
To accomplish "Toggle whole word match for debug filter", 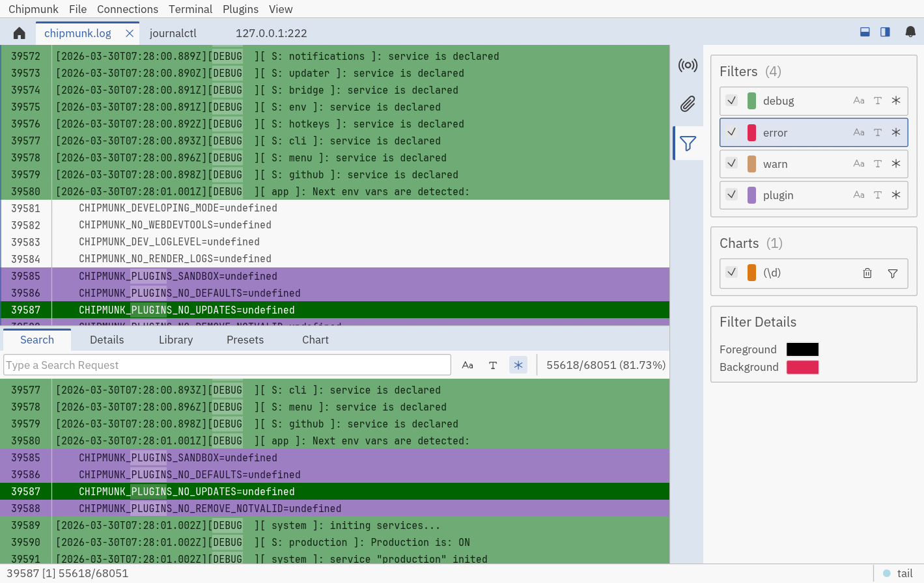I will coord(878,101).
